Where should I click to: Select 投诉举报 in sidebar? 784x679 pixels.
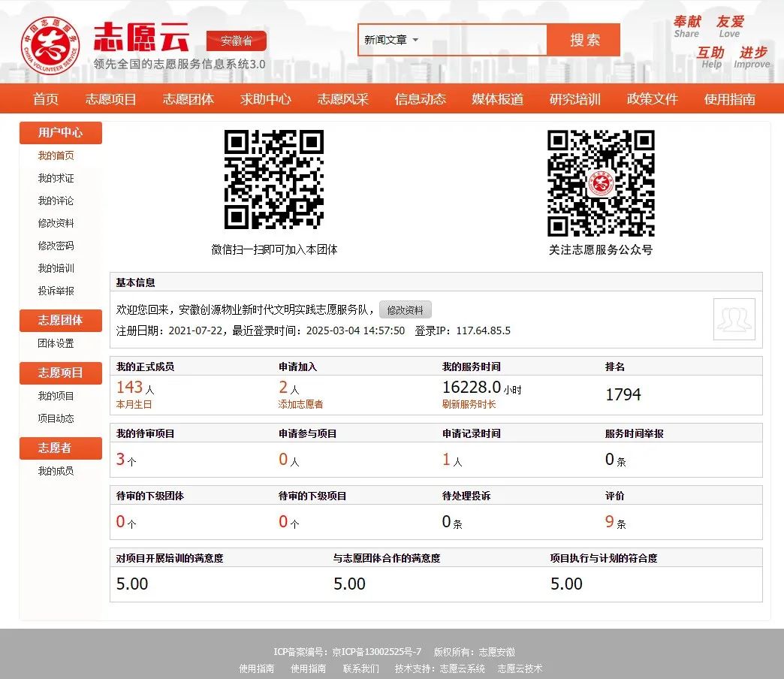pyautogui.click(x=56, y=291)
